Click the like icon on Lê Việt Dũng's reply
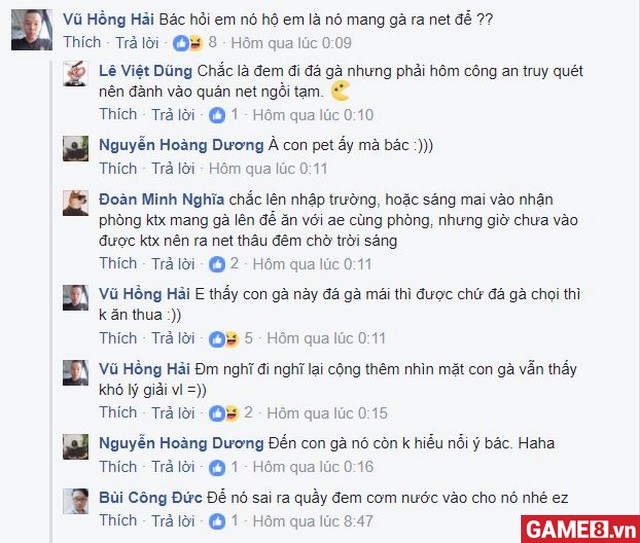Viewport: 640px width, 543px height. tap(217, 115)
